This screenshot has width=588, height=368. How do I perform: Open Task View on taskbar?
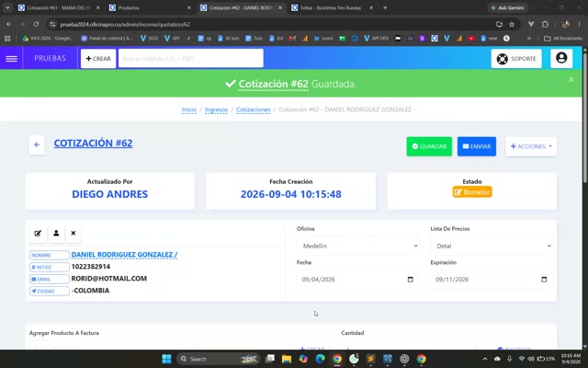tap(269, 359)
